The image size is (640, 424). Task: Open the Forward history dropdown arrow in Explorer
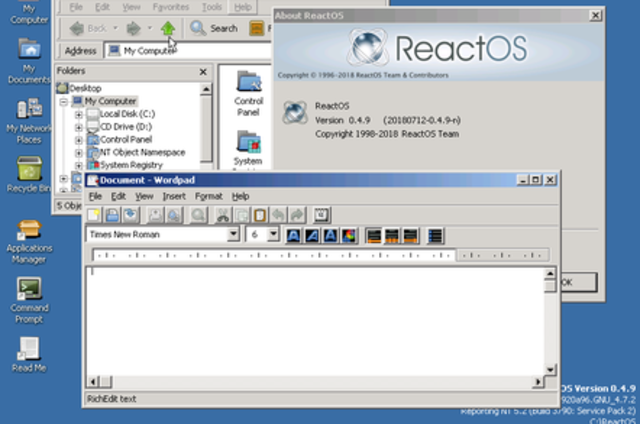[x=150, y=28]
